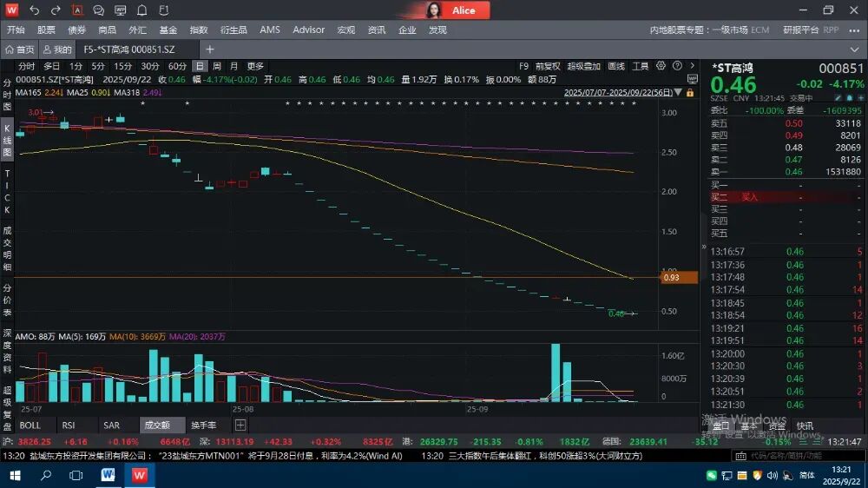Viewport: 868px width, 488px height.
Task: Add a new tab with the plus button
Action: point(210,49)
